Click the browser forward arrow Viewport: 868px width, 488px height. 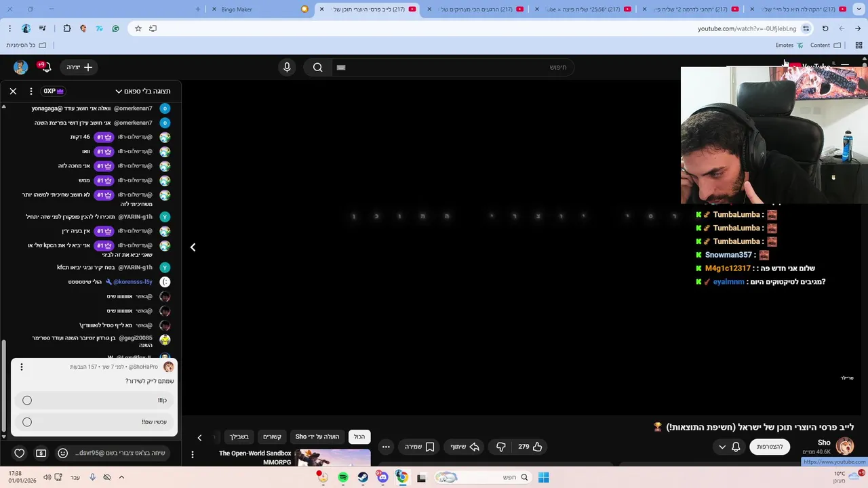(858, 28)
